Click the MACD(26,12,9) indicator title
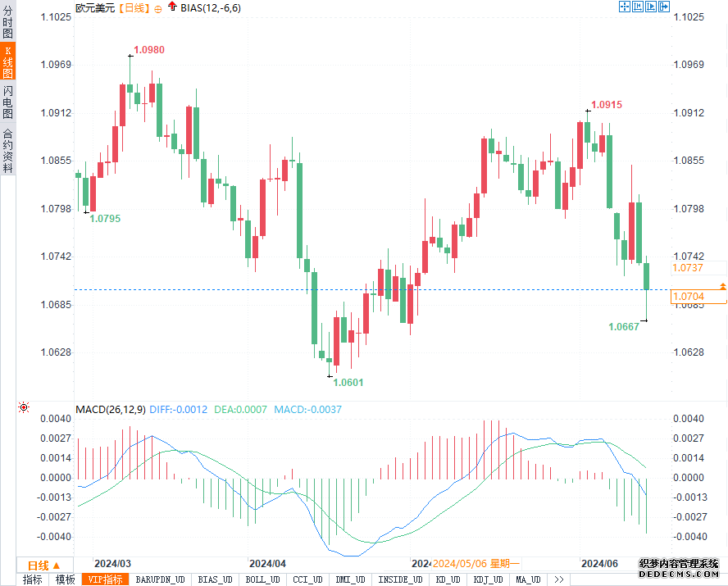Viewport: 728px width, 586px height. pos(111,409)
